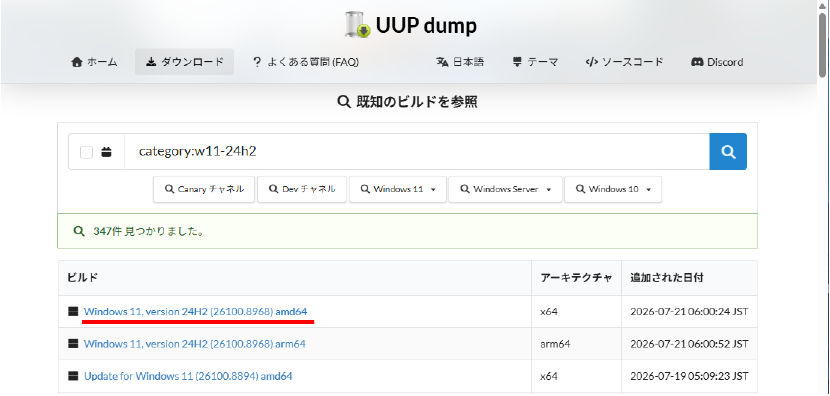Open the ダウンロード navigation item
830x396 pixels.
pos(184,62)
